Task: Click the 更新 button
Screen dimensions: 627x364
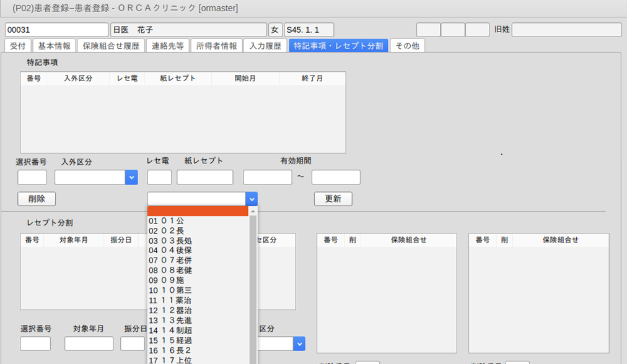Action: tap(333, 199)
